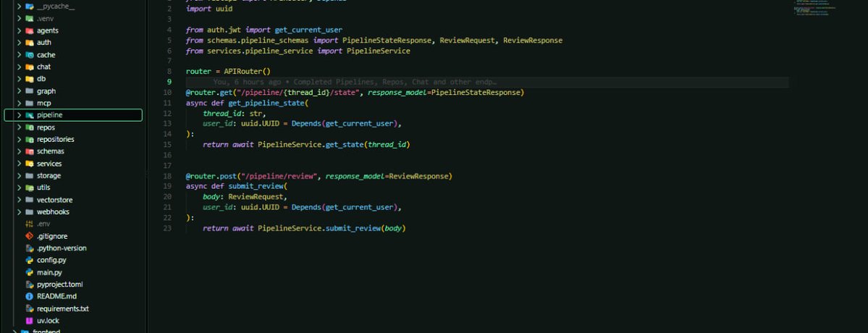The height and width of the screenshot is (333, 868).
Task: Expand the vectorstore folder chevron
Action: tap(20, 200)
